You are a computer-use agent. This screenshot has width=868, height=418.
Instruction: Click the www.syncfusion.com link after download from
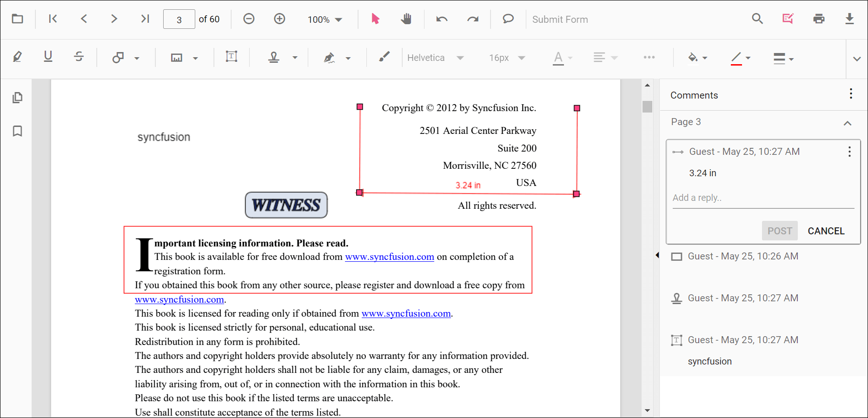click(390, 257)
